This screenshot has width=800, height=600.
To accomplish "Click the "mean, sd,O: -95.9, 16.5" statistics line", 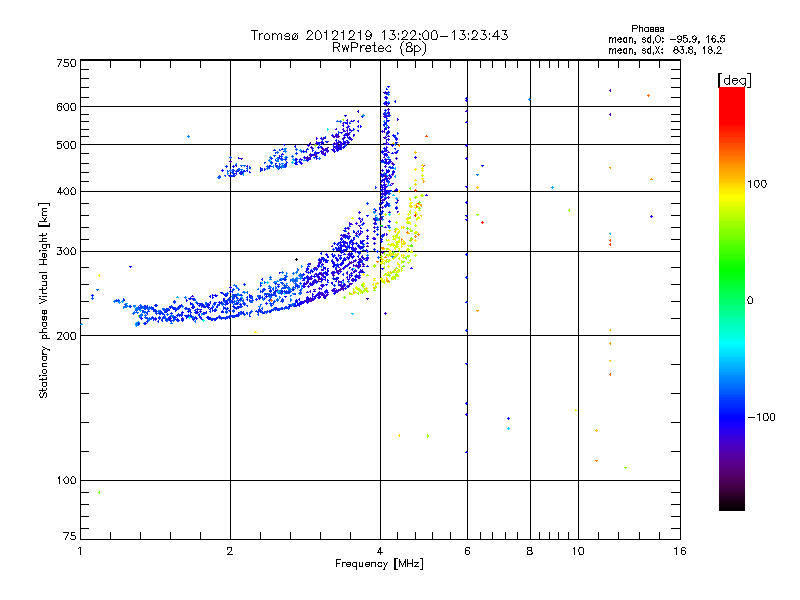I will (666, 39).
